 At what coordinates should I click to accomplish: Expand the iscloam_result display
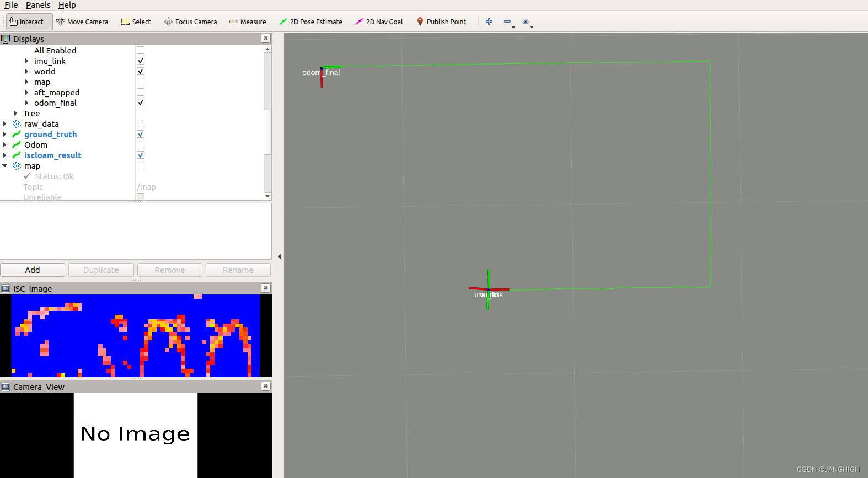pos(5,155)
